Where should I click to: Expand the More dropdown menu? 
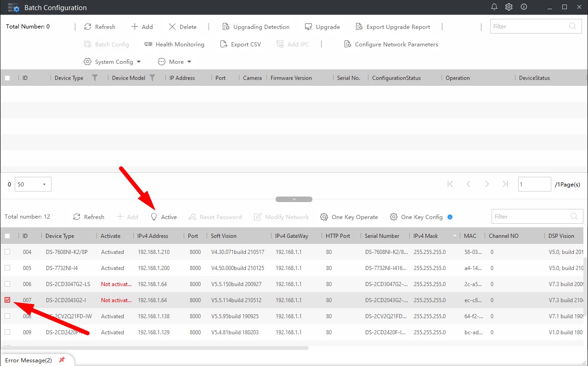coord(175,62)
